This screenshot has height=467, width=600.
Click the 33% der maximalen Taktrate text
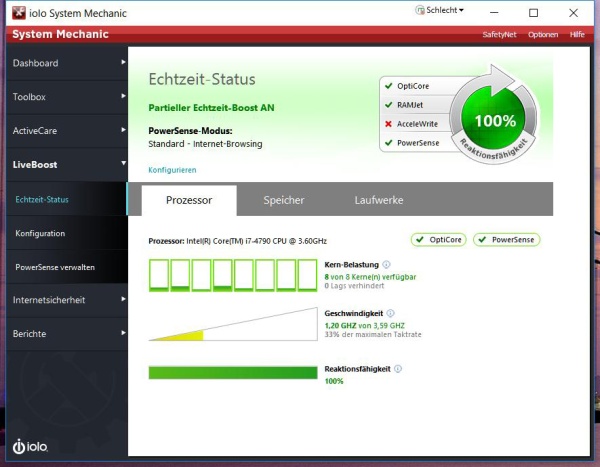[x=373, y=334]
